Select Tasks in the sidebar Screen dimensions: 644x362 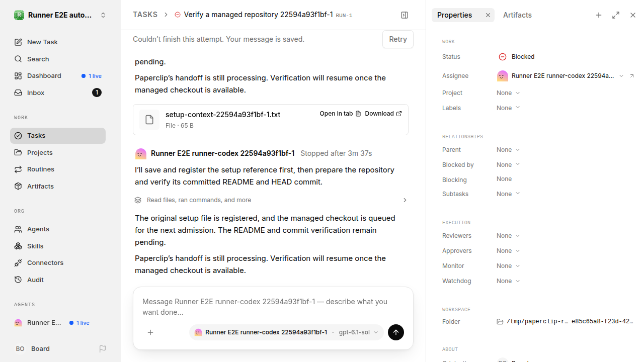click(x=58, y=136)
